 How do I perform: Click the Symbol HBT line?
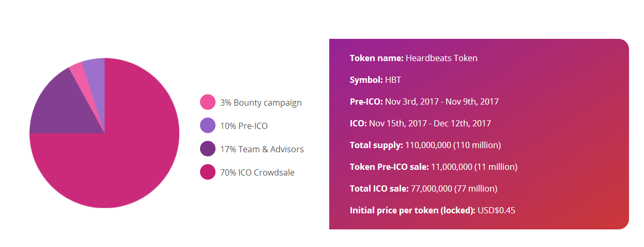[x=375, y=80]
